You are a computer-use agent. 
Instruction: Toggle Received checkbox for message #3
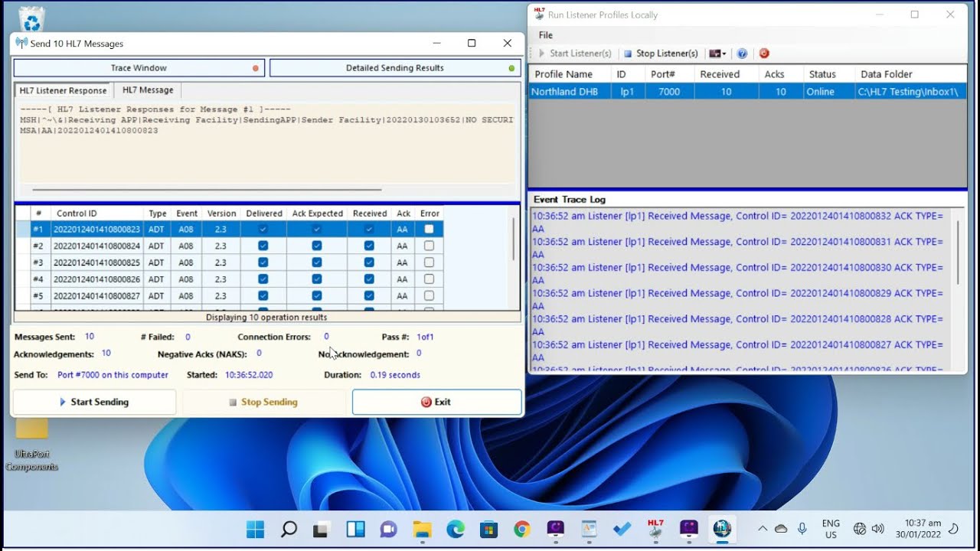coord(369,262)
